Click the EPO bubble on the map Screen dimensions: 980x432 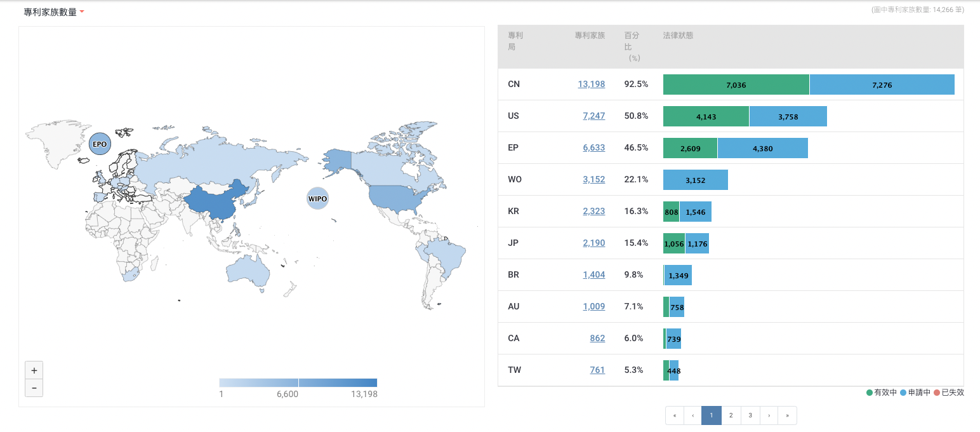tap(100, 144)
